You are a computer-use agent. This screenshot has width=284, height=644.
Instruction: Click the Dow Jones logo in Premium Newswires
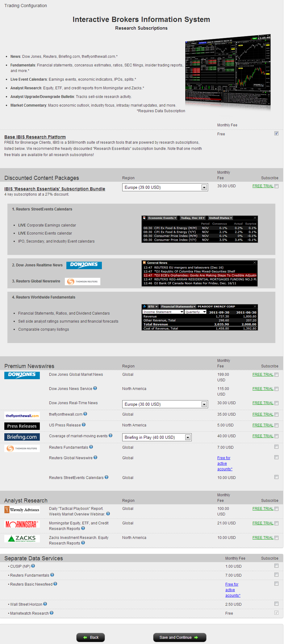[22, 375]
